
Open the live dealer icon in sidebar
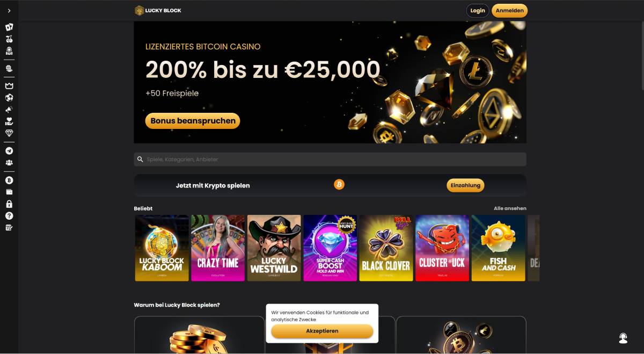pyautogui.click(x=9, y=52)
